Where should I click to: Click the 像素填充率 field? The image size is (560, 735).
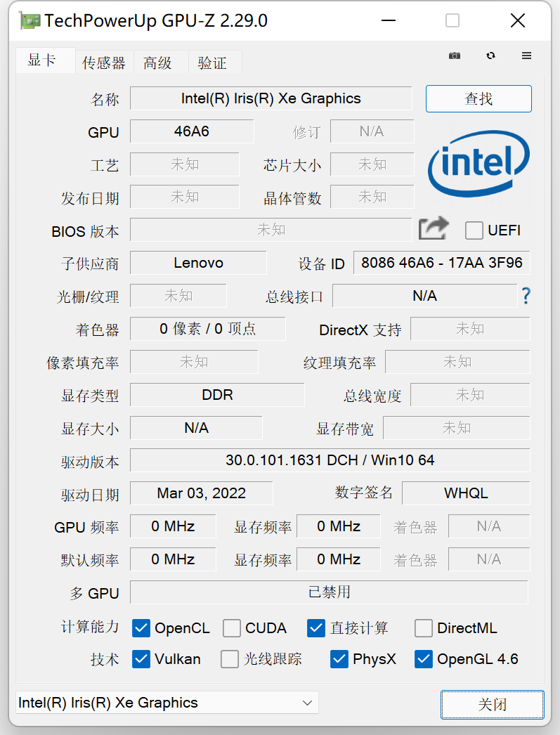pyautogui.click(x=194, y=361)
